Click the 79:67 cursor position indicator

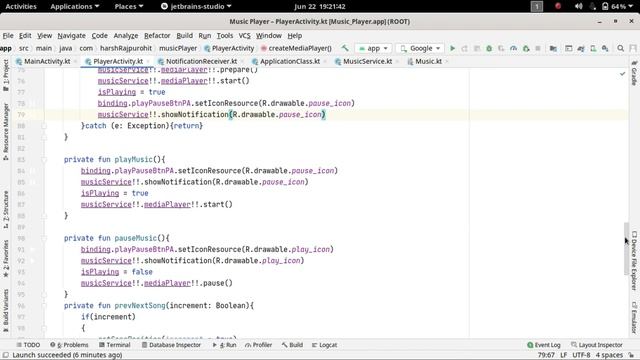(546, 355)
